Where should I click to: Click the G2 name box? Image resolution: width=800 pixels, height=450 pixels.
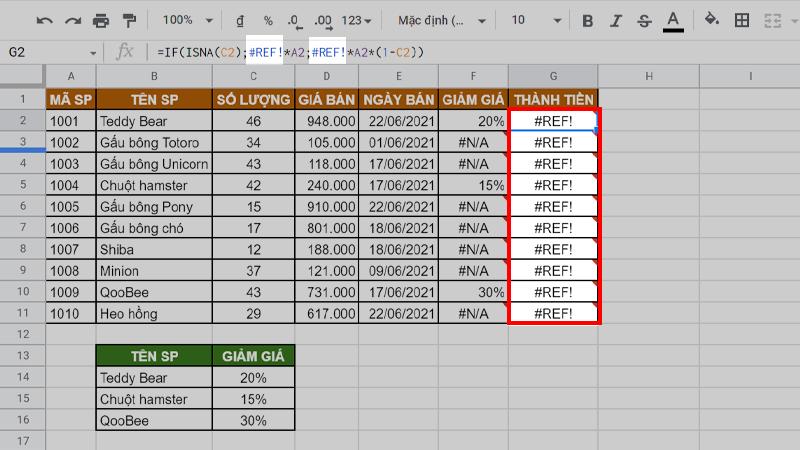(46, 53)
